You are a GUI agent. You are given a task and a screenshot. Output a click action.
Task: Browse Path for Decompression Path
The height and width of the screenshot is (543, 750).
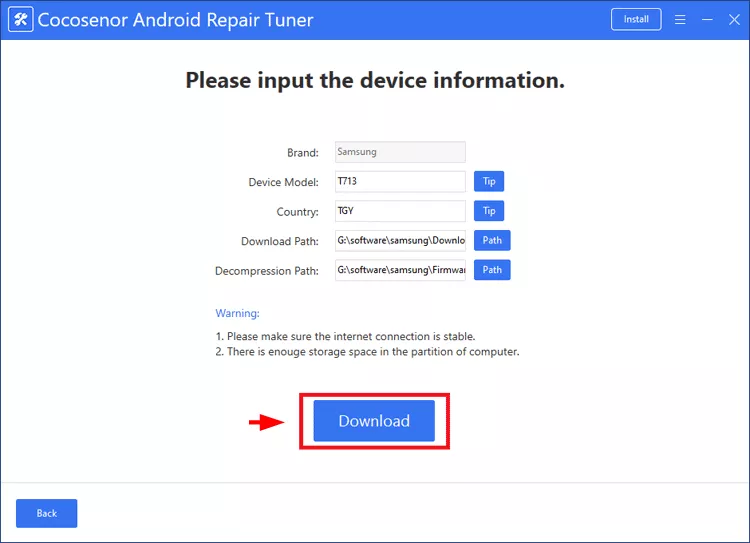click(492, 270)
